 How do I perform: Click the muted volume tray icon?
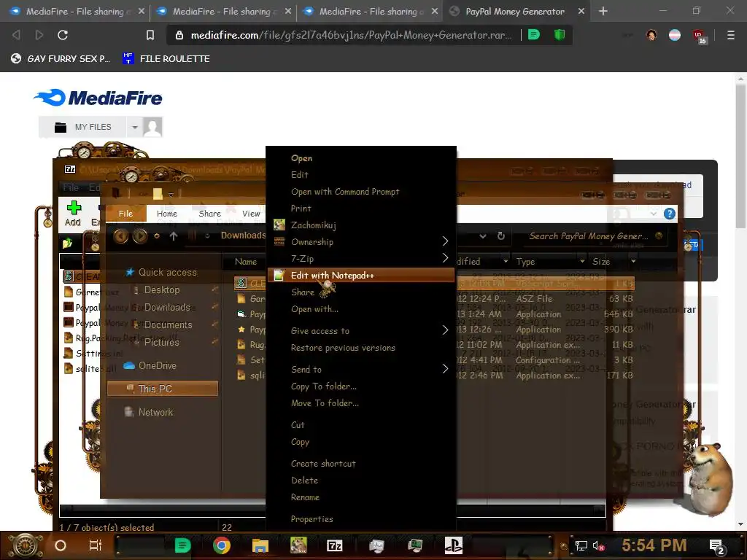coord(598,545)
